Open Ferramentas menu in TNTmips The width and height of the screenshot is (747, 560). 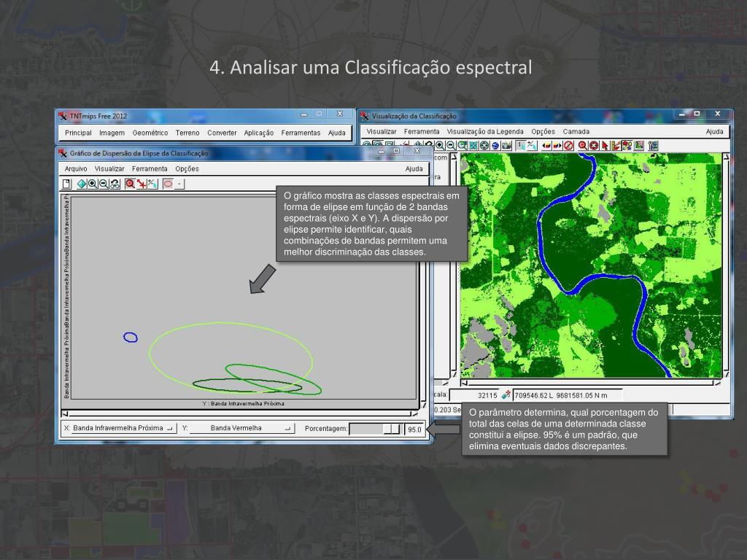(301, 133)
